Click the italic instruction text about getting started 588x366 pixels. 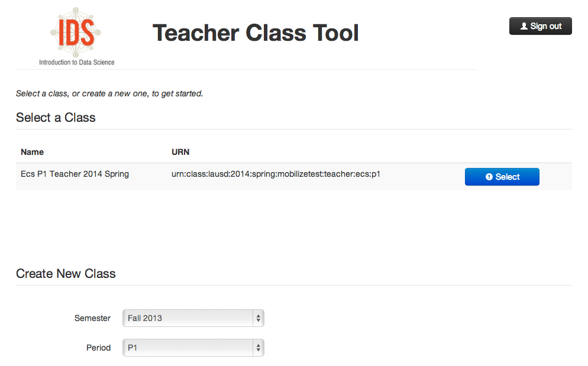(x=109, y=93)
